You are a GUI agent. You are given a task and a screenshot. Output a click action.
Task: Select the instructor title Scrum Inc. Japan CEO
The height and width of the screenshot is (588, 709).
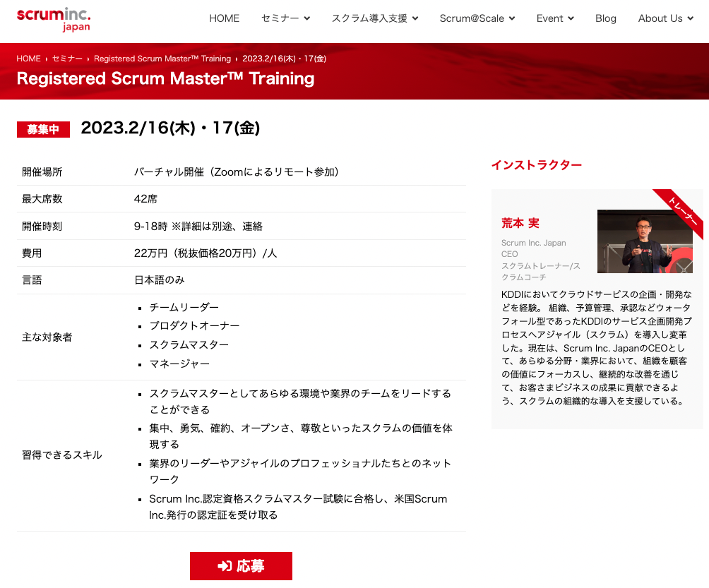pyautogui.click(x=534, y=248)
